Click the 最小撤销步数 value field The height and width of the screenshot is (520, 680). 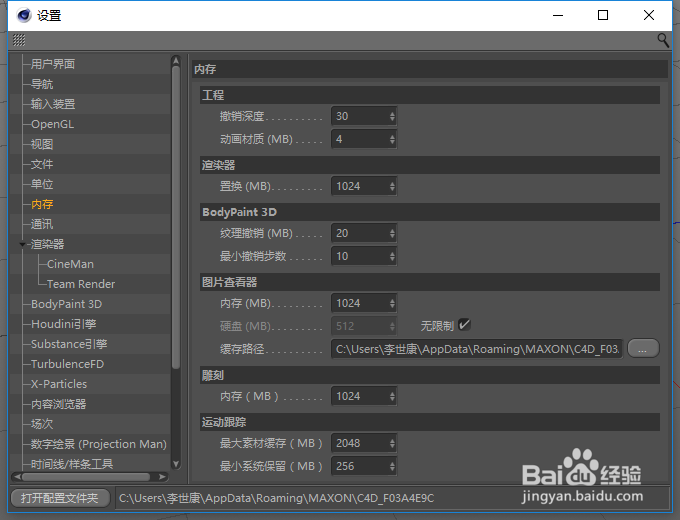click(x=360, y=256)
